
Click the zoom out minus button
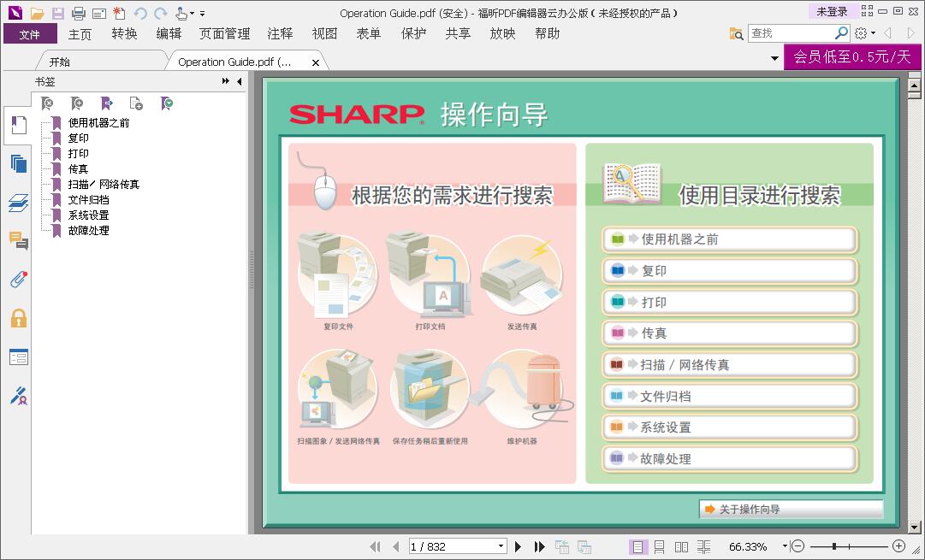(x=798, y=546)
